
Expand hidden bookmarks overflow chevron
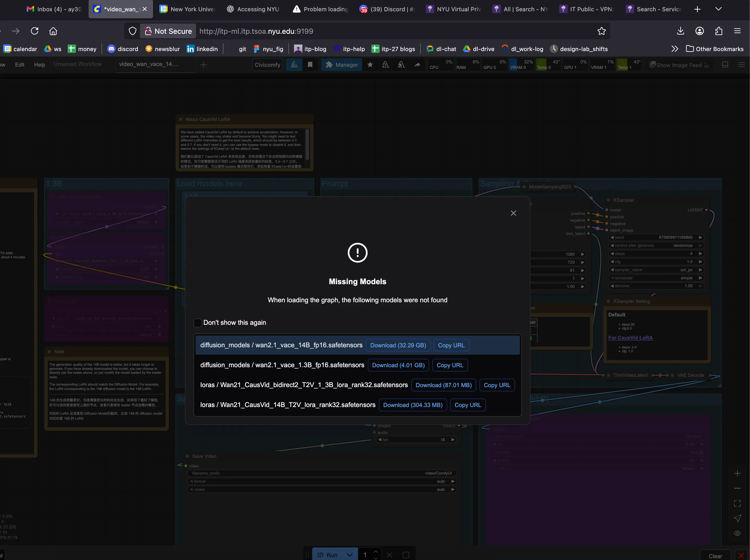(x=674, y=49)
